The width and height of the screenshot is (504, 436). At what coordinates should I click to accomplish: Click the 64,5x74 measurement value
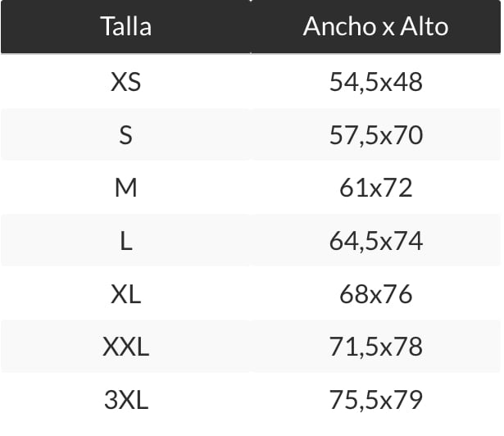(x=375, y=241)
